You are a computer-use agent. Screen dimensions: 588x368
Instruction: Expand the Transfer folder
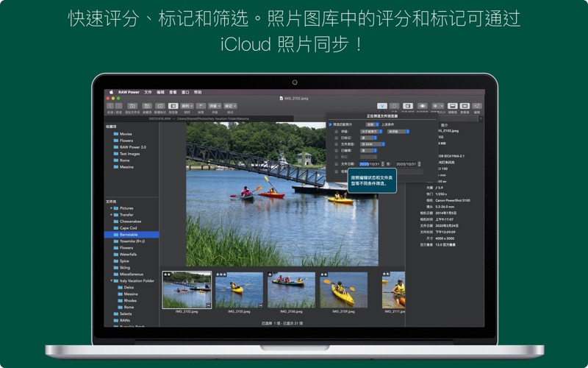point(112,215)
